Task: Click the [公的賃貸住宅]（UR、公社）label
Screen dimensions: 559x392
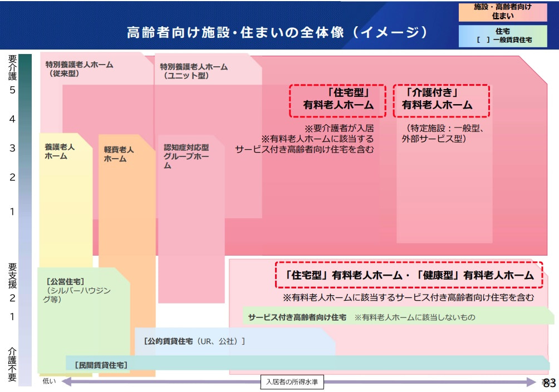Action: [194, 341]
